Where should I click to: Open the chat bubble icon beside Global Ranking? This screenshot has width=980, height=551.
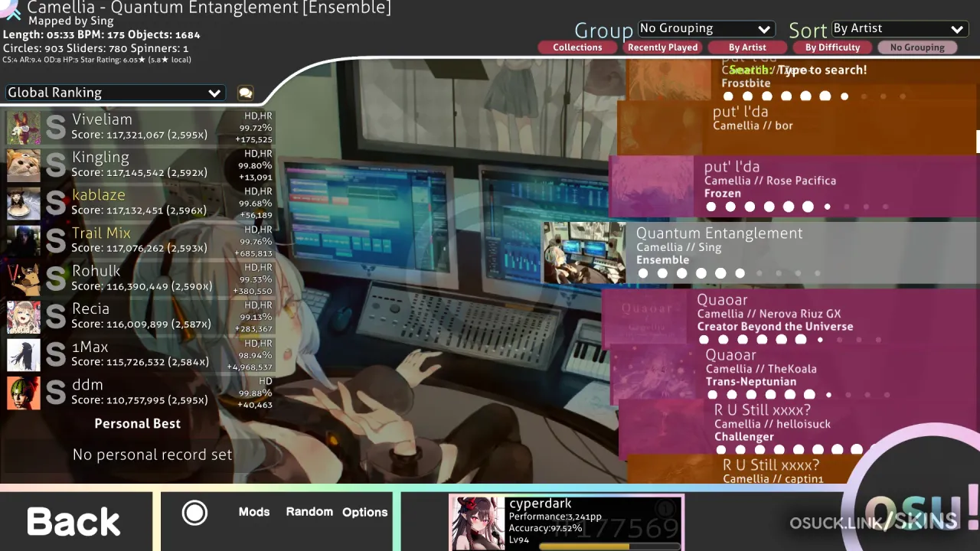pyautogui.click(x=245, y=93)
